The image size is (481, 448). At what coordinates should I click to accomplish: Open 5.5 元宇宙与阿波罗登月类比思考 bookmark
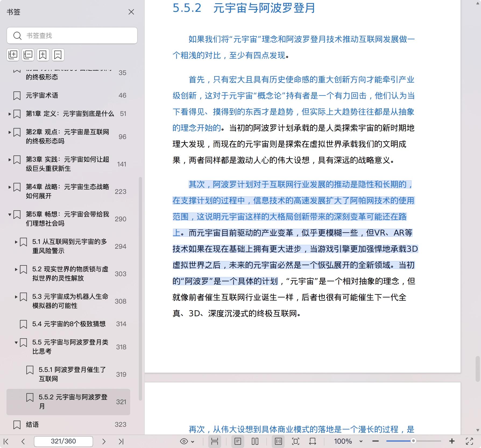point(70,347)
